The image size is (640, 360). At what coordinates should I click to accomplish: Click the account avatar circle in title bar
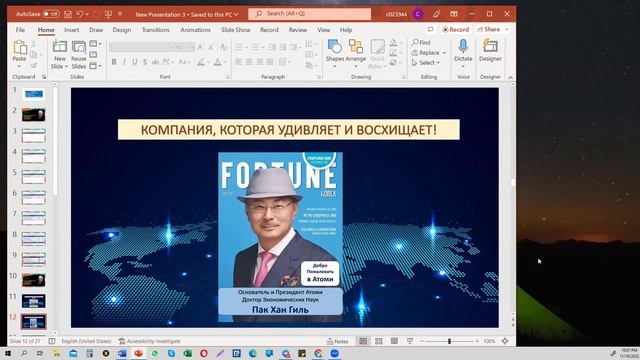point(418,14)
